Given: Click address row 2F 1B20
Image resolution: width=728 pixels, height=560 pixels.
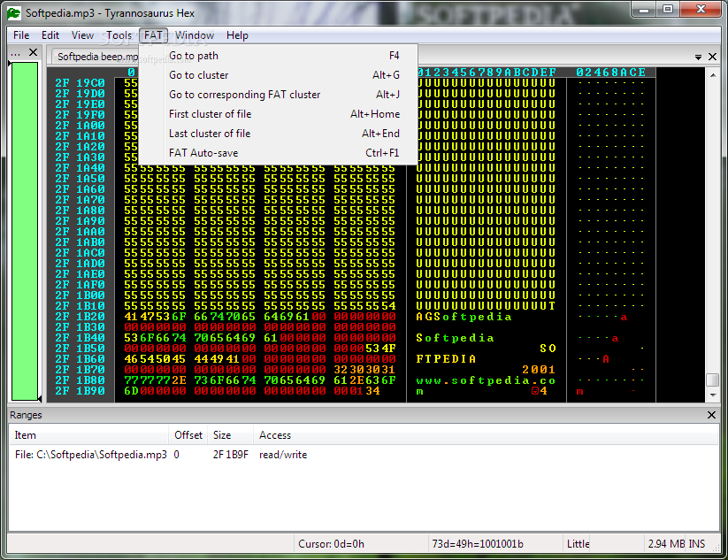Looking at the screenshot, I should (80, 317).
